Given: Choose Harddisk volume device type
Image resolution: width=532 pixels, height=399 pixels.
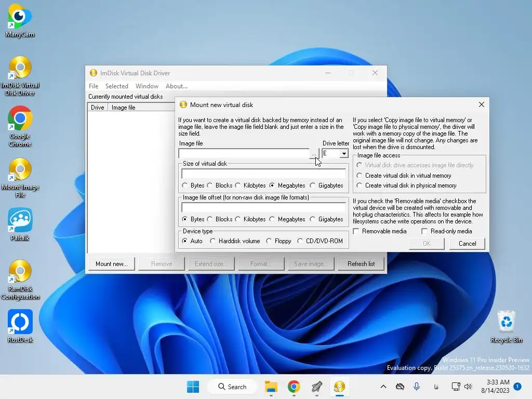Looking at the screenshot, I should tap(235, 241).
